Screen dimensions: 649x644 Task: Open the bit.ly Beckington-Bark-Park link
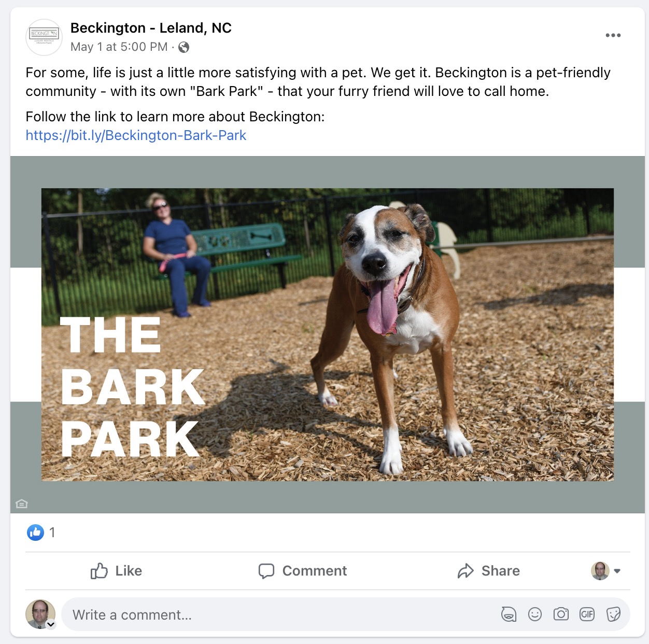pyautogui.click(x=136, y=135)
